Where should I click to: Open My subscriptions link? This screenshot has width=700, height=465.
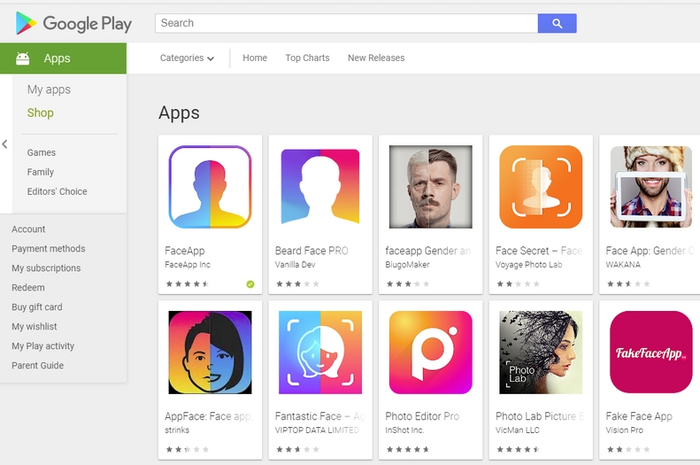pyautogui.click(x=46, y=268)
